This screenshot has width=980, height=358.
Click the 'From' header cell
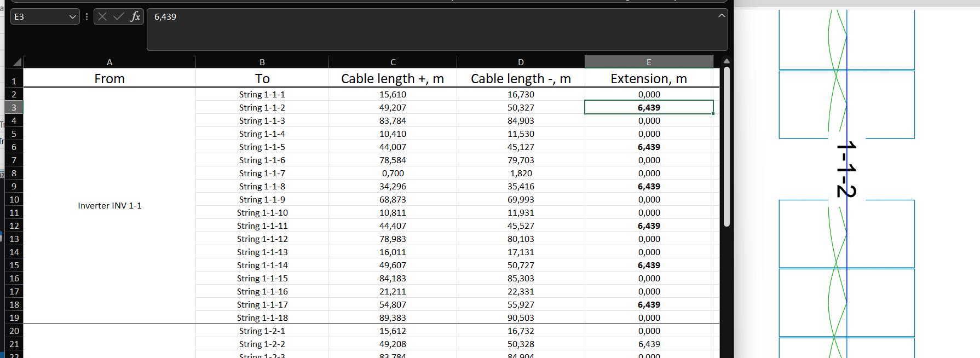pyautogui.click(x=109, y=78)
